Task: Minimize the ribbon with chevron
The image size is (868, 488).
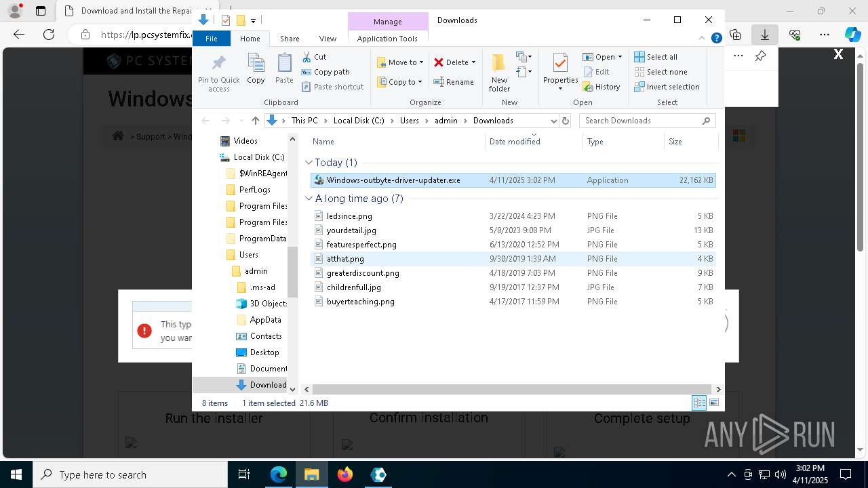Action: click(702, 39)
